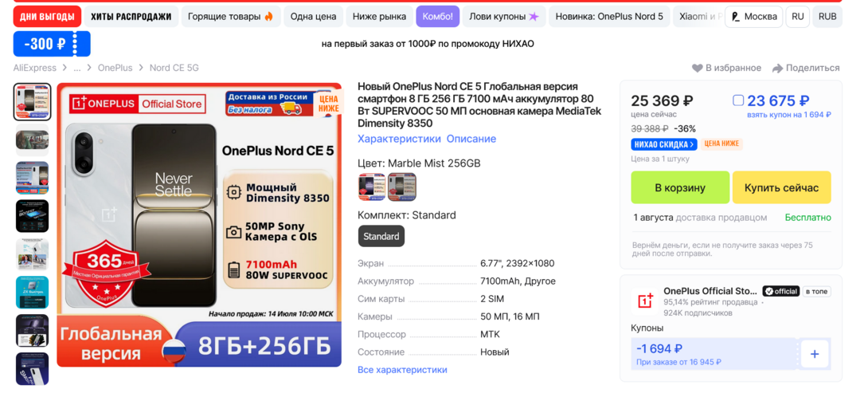Select the eighth product thumbnail at the bottom

click(x=32, y=369)
